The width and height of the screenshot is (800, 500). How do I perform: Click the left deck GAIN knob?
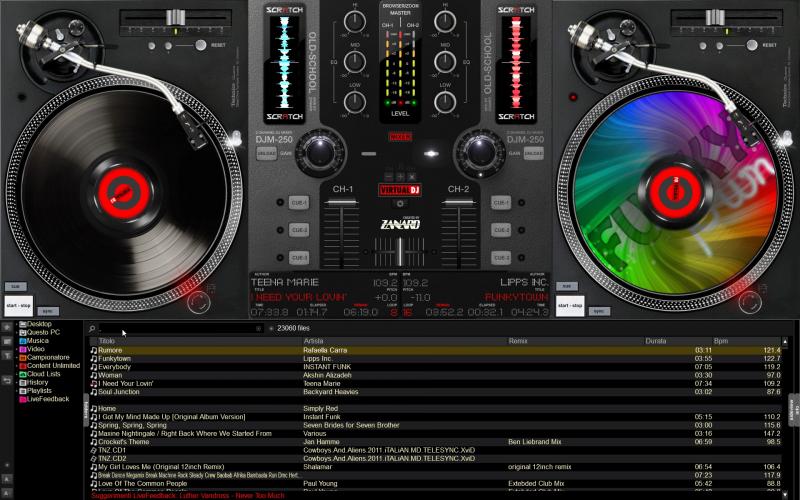320,152
